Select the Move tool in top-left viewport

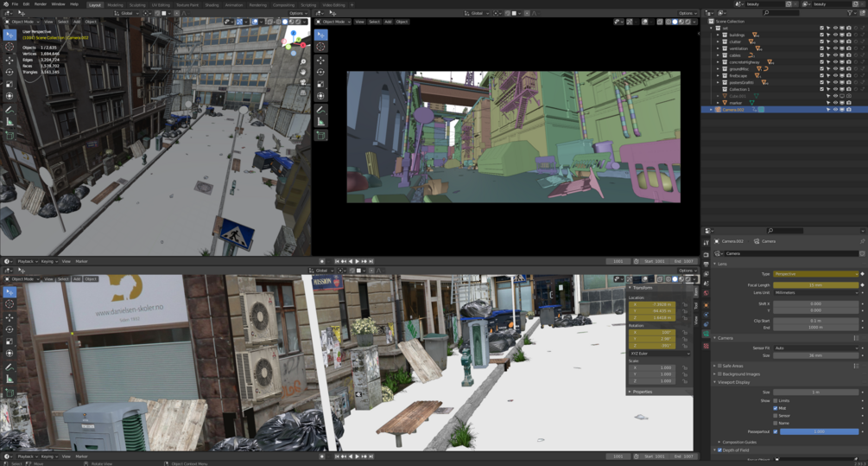coord(10,60)
